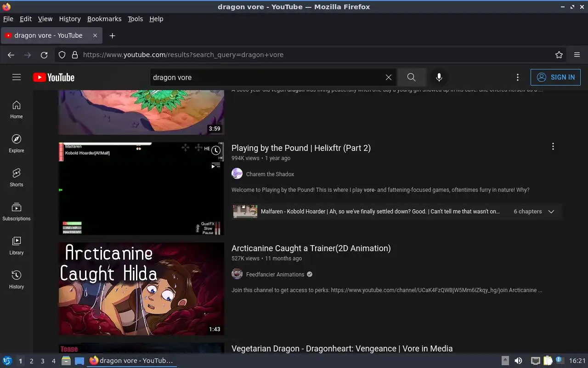Click the Playing by the Pound video thumbnail

[141, 188]
